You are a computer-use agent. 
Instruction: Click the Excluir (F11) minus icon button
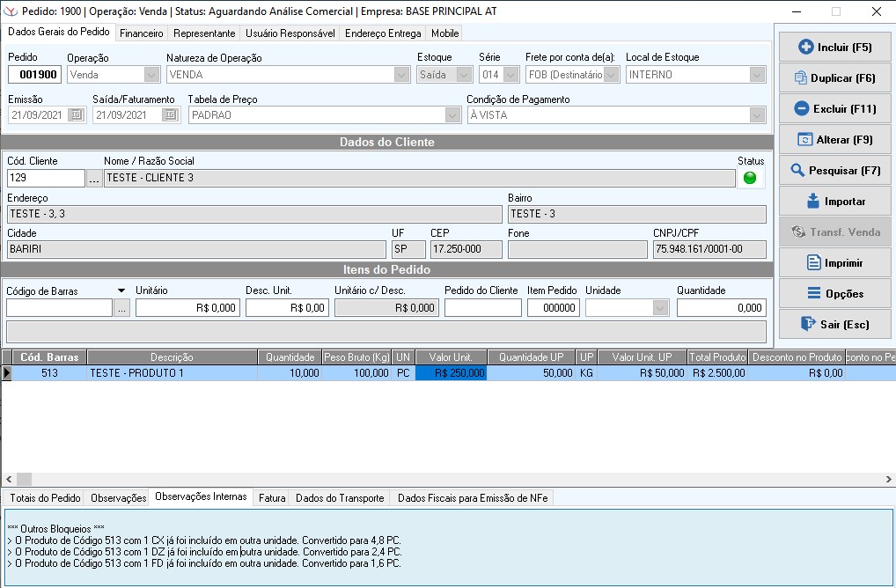click(834, 109)
